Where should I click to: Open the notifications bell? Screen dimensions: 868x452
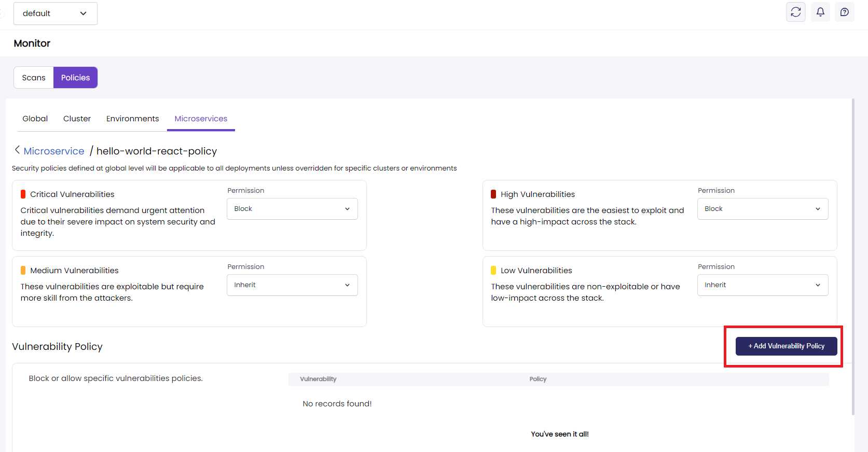pyautogui.click(x=820, y=12)
